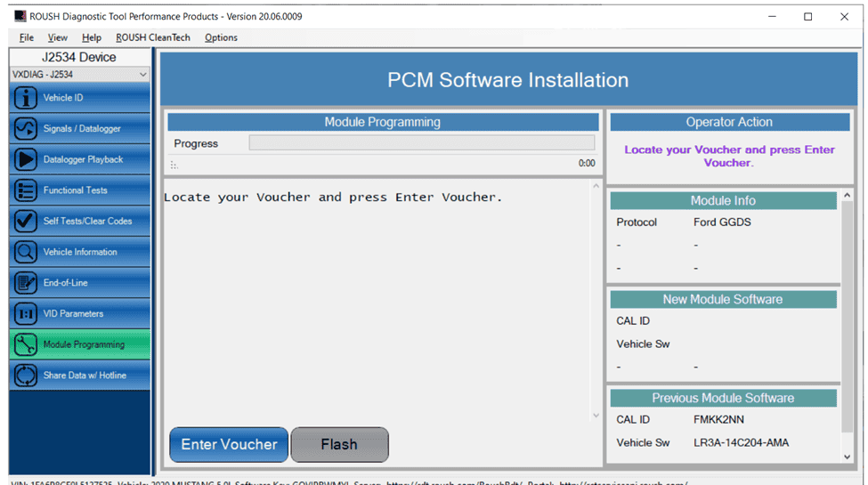Click the Module Programming wrench icon

tap(26, 344)
